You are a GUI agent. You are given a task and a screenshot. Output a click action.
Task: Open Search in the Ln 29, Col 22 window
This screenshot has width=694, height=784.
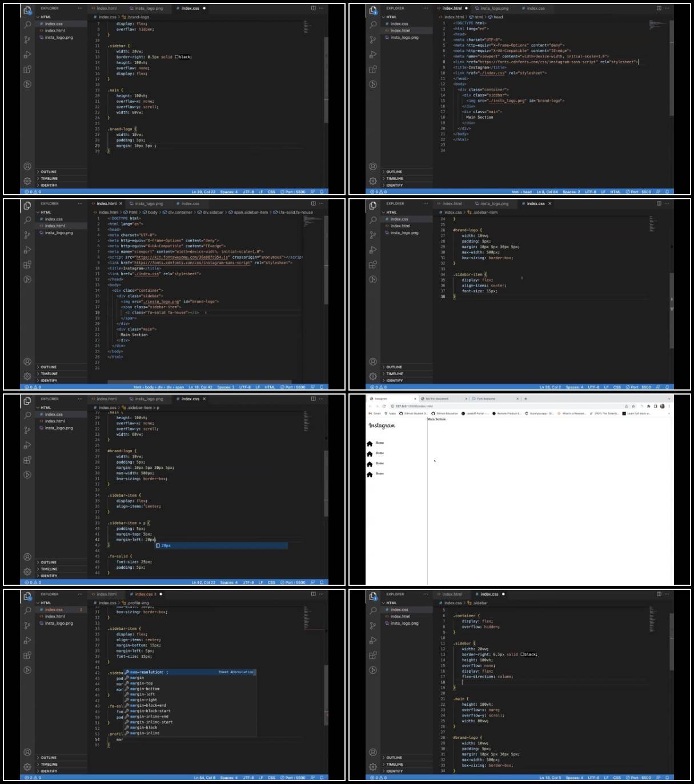[x=27, y=25]
